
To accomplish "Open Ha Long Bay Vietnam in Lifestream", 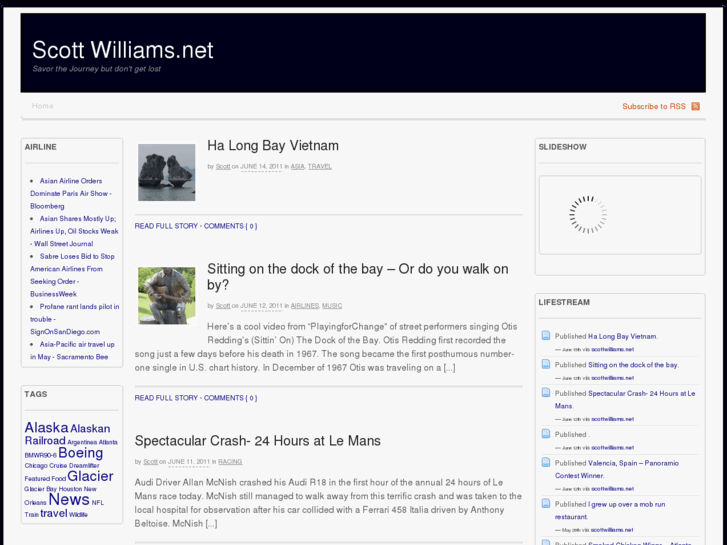I will point(622,336).
